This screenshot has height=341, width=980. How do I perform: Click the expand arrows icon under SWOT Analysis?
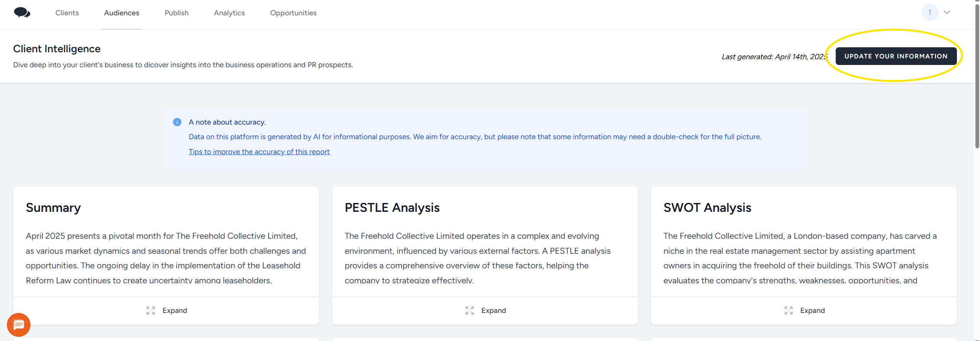coord(788,311)
